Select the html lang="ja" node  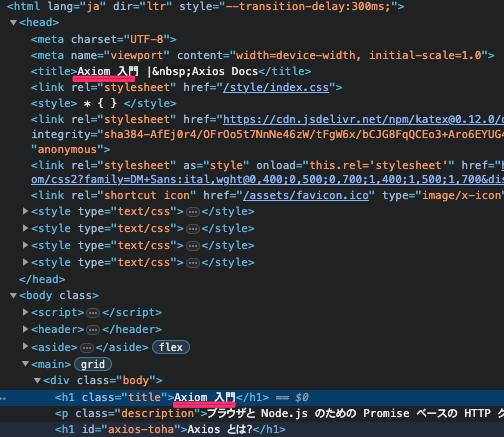tap(205, 6)
